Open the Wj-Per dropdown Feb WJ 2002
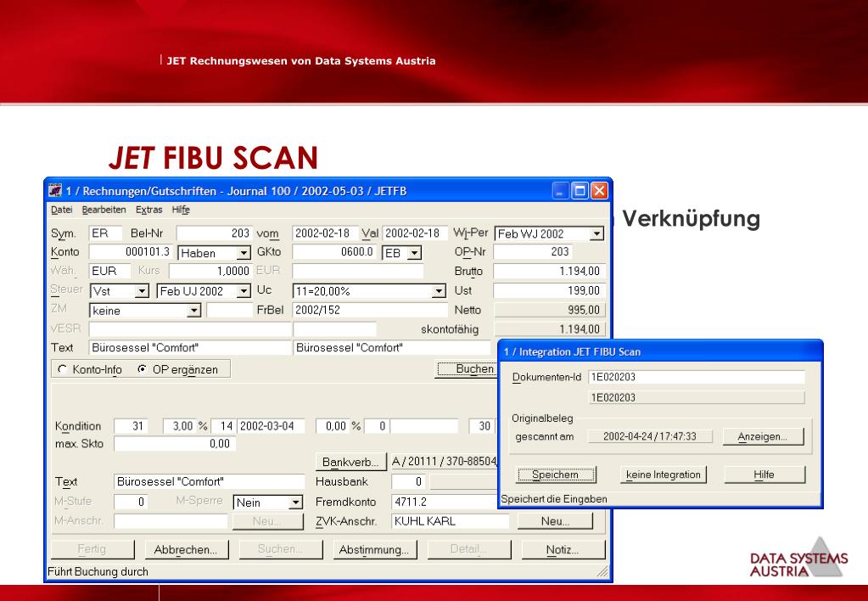This screenshot has width=868, height=601. pyautogui.click(x=596, y=233)
